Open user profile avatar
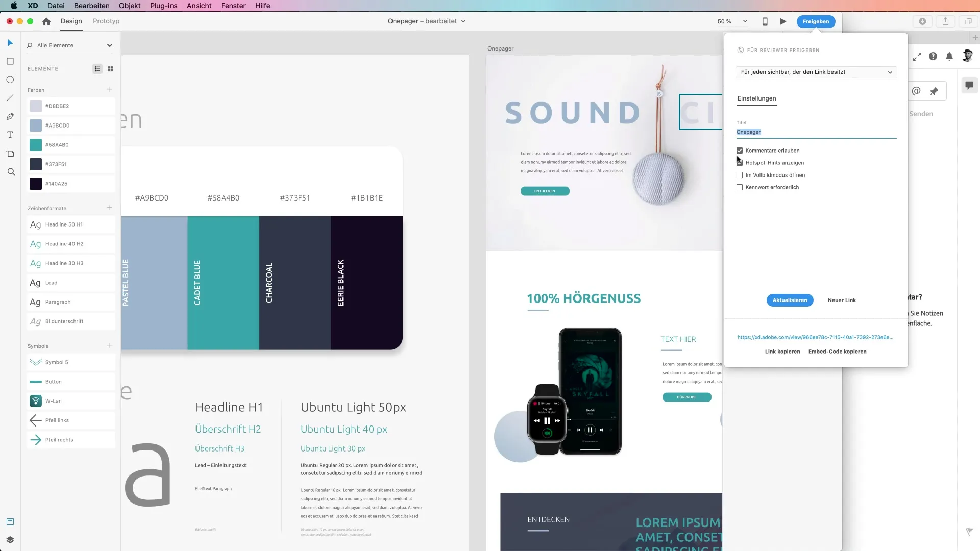Viewport: 980px width, 551px height. [x=967, y=56]
